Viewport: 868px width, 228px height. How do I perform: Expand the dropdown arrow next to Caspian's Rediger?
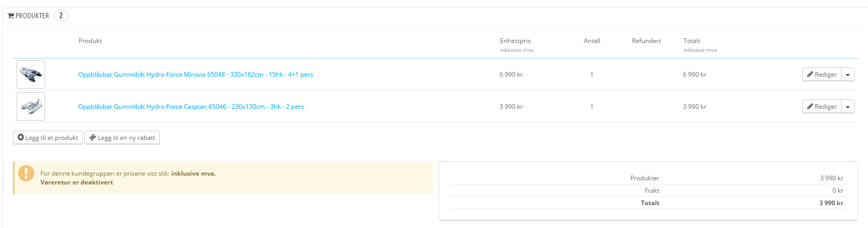click(x=848, y=107)
